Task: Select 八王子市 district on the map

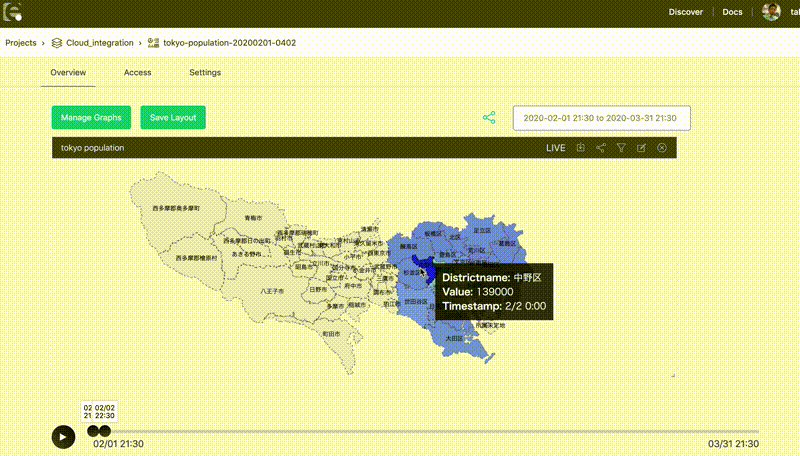Action: [x=272, y=291]
